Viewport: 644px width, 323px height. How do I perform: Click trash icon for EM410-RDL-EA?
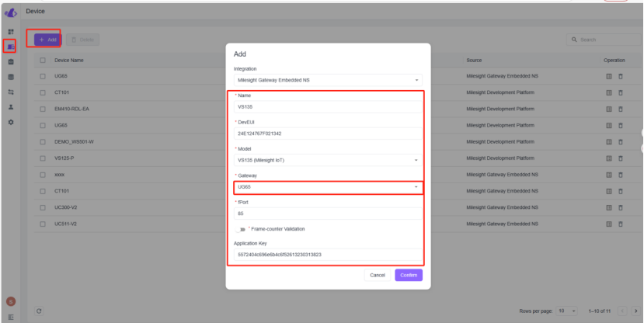point(620,109)
